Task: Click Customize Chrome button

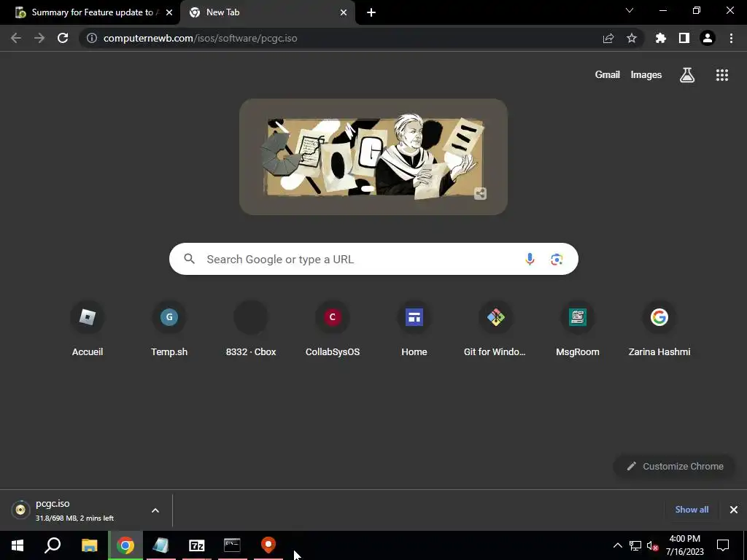Action: pyautogui.click(x=675, y=466)
